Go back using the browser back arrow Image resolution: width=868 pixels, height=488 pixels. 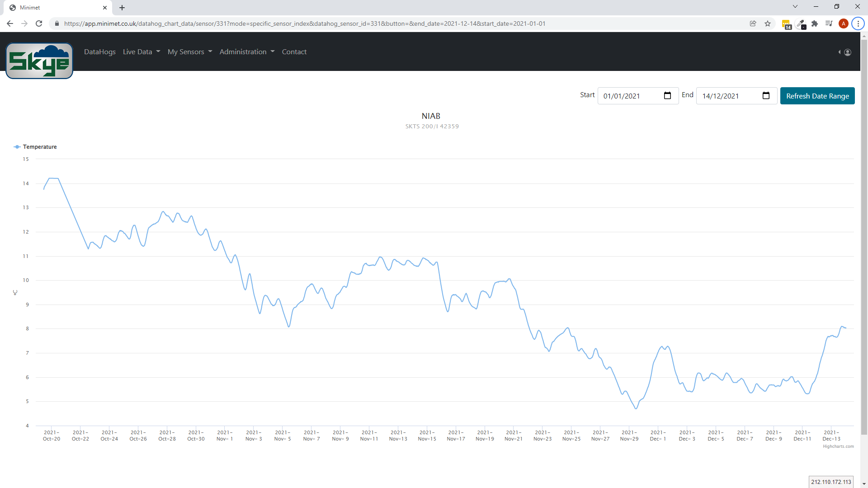pyautogui.click(x=10, y=23)
